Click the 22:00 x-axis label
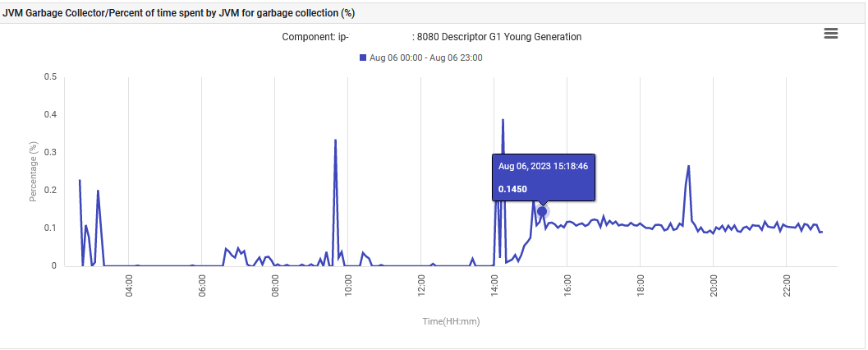868x350 pixels. pyautogui.click(x=787, y=288)
